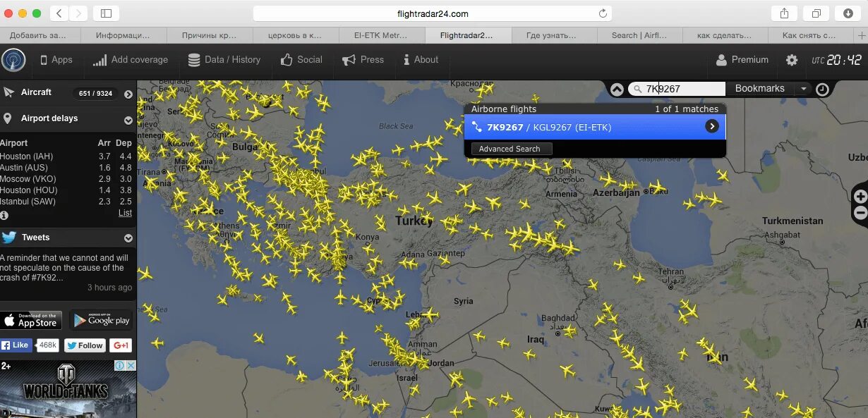The image size is (868, 418).
Task: Collapse the Tweets panel
Action: coord(128,238)
